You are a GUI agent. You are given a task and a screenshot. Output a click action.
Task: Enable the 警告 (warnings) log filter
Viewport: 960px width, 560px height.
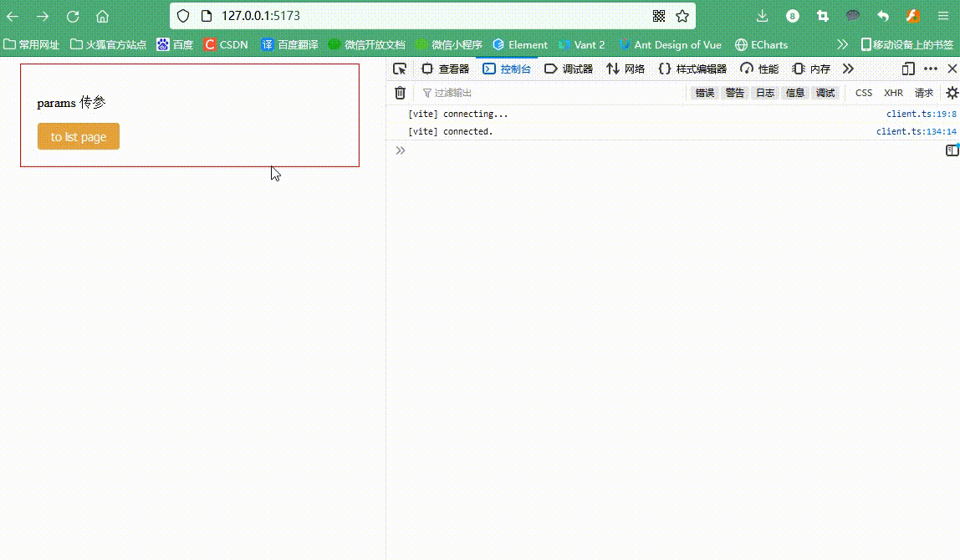click(x=734, y=93)
